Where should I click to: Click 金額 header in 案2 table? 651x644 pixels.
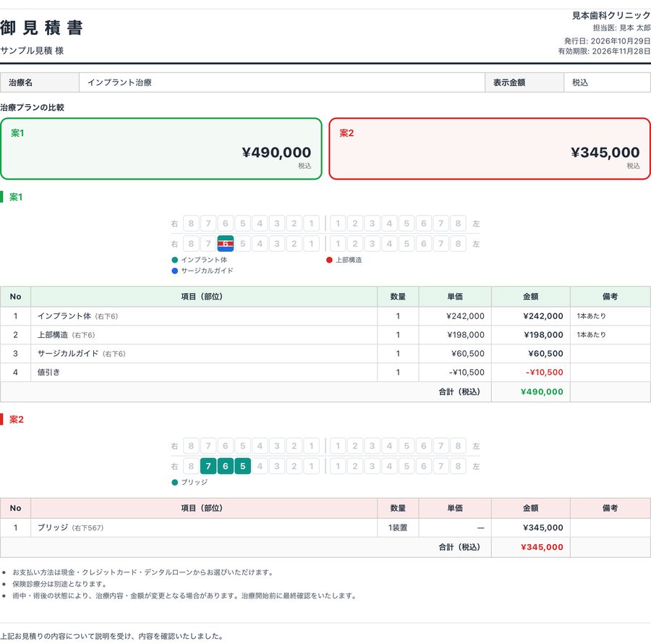coord(531,508)
